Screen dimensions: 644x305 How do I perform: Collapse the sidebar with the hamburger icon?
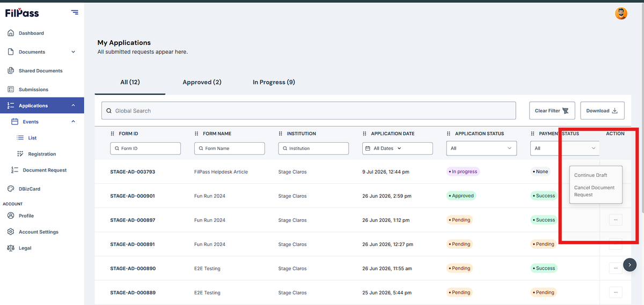point(75,12)
